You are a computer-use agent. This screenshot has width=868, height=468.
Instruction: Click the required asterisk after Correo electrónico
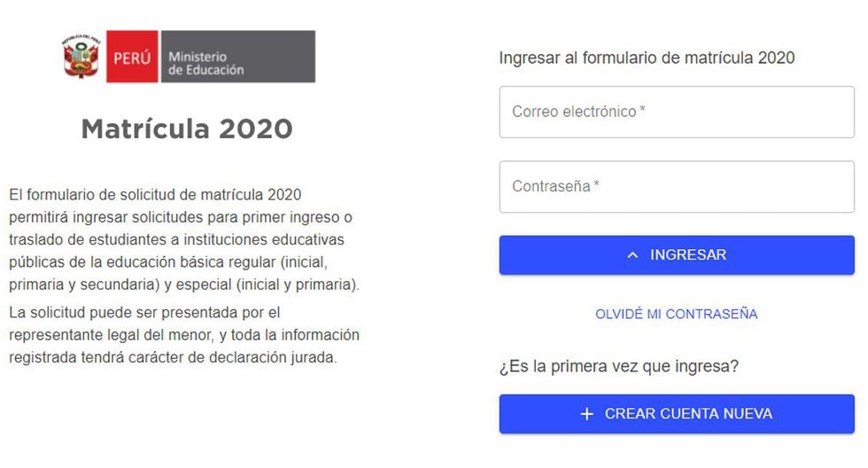point(642,112)
